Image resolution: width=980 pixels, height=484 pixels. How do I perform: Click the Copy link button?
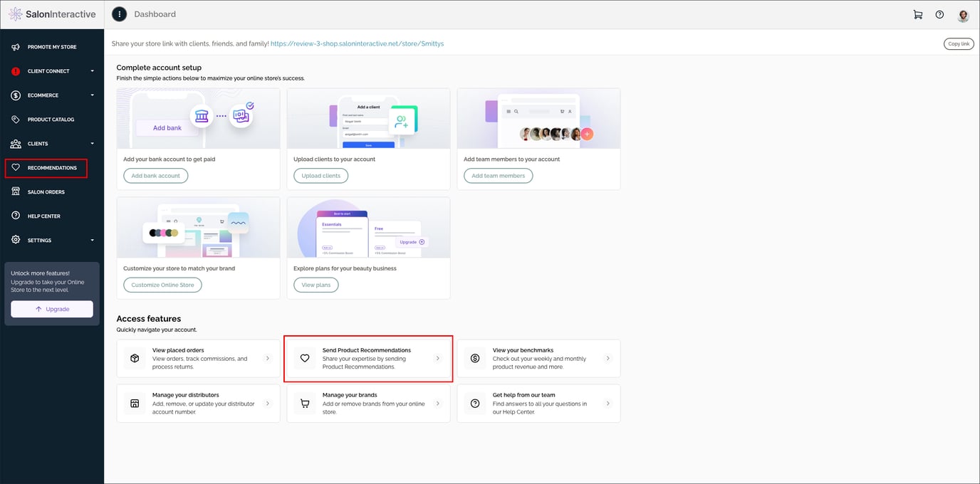click(959, 43)
